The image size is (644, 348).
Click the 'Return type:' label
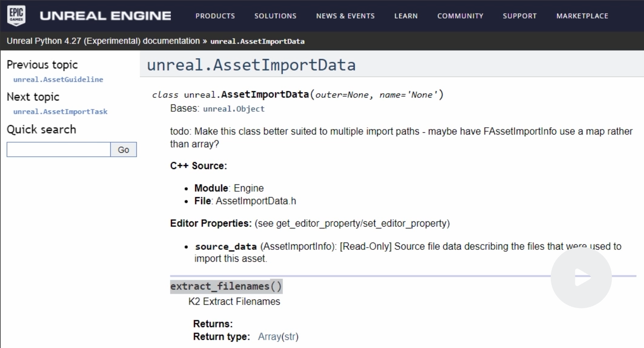click(222, 337)
